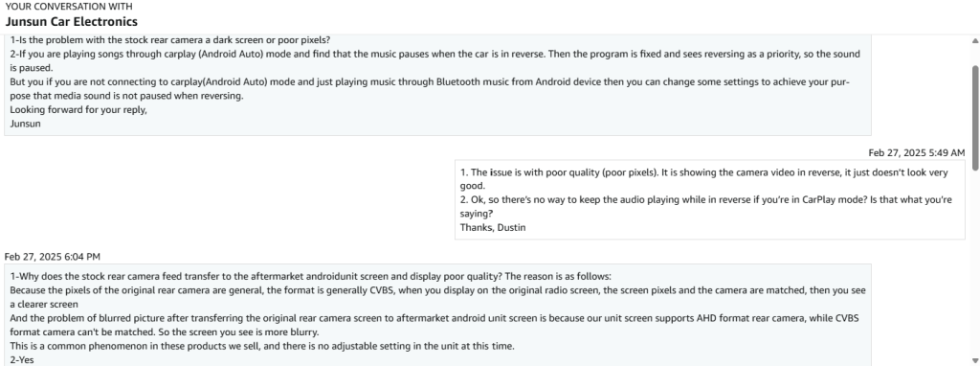Click the 'YOUR CONVERSATION WITH' label

[x=69, y=7]
